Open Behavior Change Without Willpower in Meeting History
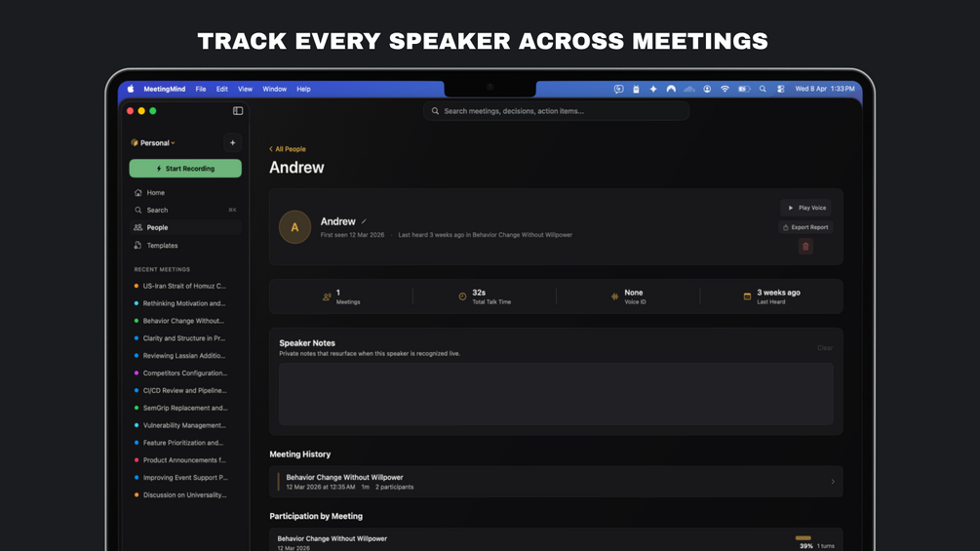 pos(556,482)
